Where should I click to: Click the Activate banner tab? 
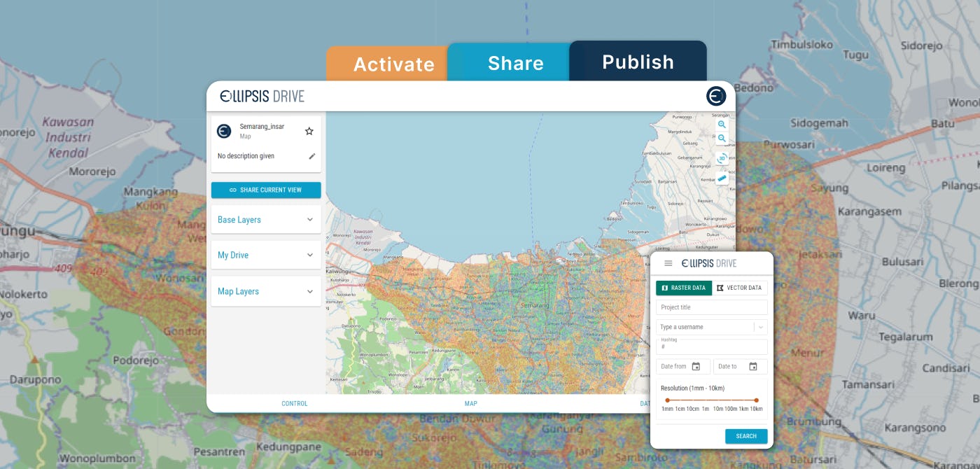(x=388, y=64)
